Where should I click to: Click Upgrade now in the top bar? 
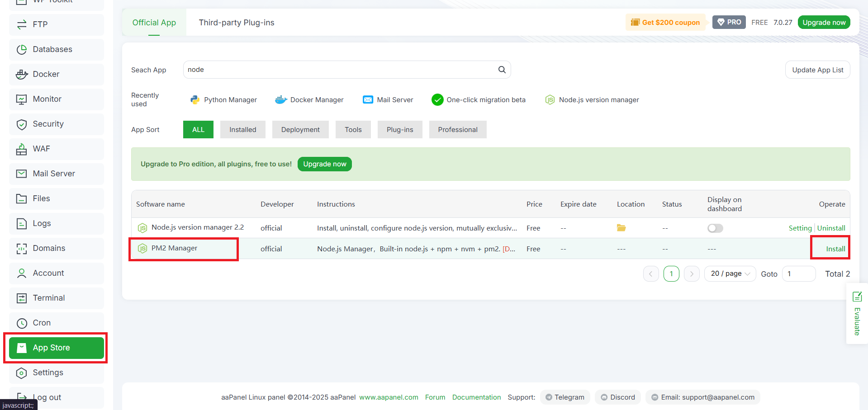[x=824, y=23]
